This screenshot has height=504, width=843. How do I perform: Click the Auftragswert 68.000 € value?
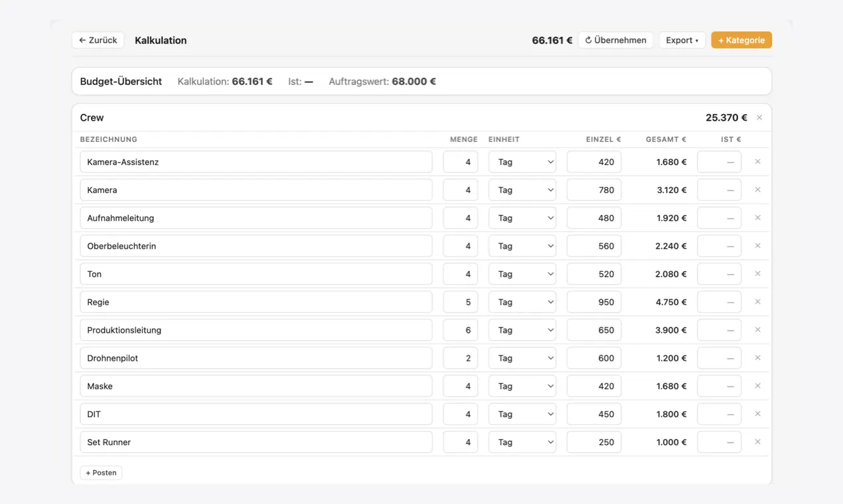point(414,82)
